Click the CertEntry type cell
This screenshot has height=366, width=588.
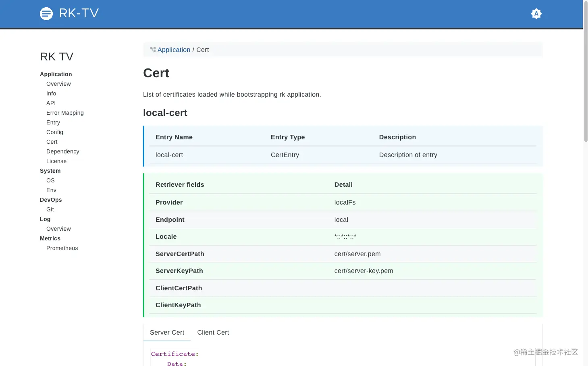[x=285, y=155]
